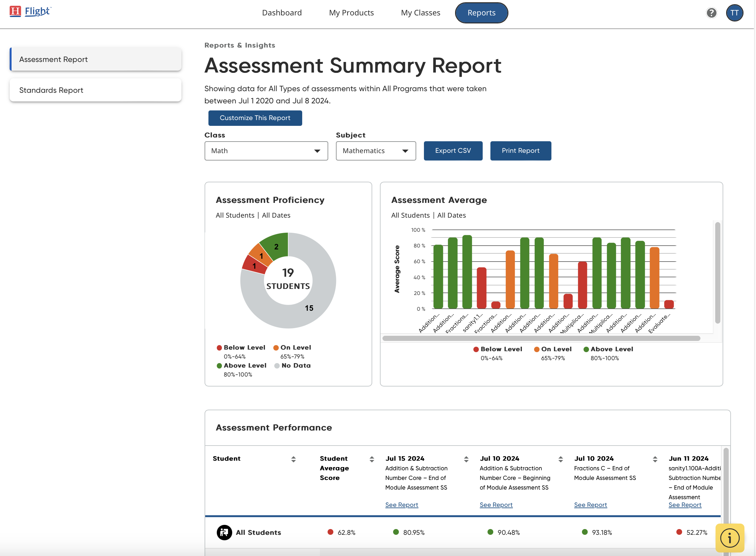Sort by Student Average Score arrows
Screen dimensions: 756x556
coord(372,459)
